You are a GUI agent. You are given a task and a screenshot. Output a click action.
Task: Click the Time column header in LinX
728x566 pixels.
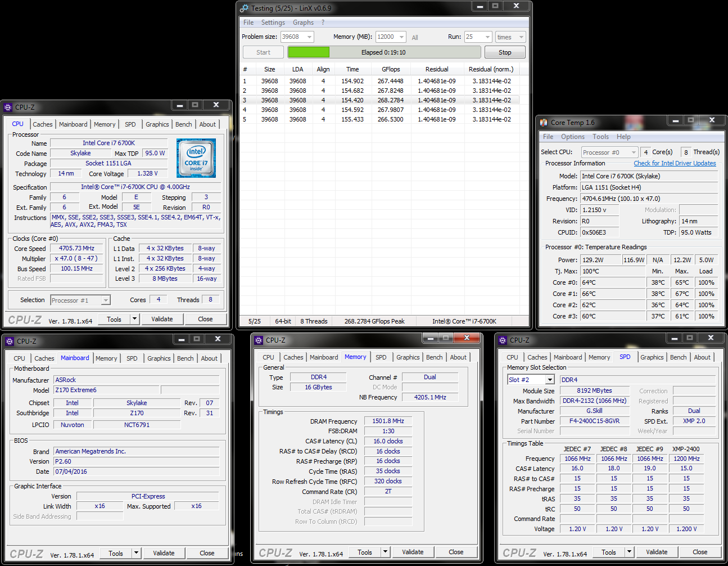pos(352,69)
